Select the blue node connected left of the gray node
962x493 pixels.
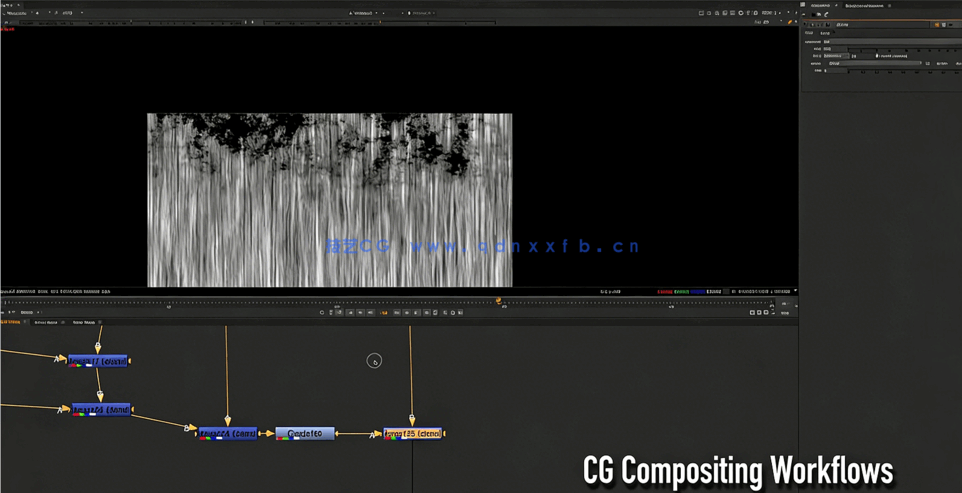tap(228, 434)
